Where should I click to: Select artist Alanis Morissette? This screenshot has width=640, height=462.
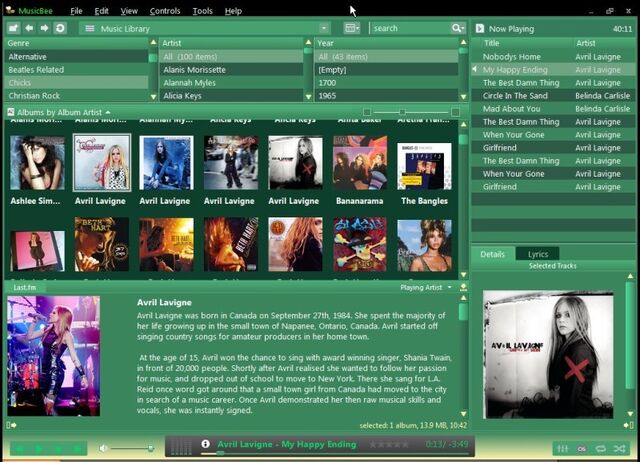(x=231, y=70)
